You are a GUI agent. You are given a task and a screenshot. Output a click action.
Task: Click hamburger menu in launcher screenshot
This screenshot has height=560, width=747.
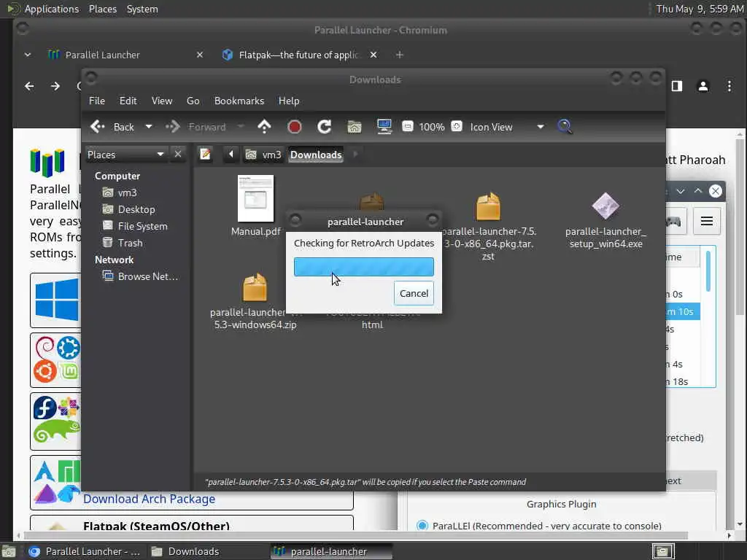[706, 221]
